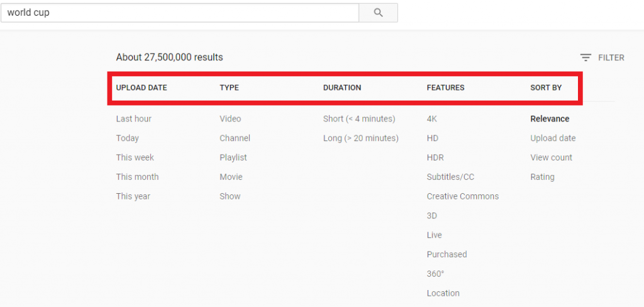
Task: Filter results by Playlist type
Action: [x=233, y=157]
